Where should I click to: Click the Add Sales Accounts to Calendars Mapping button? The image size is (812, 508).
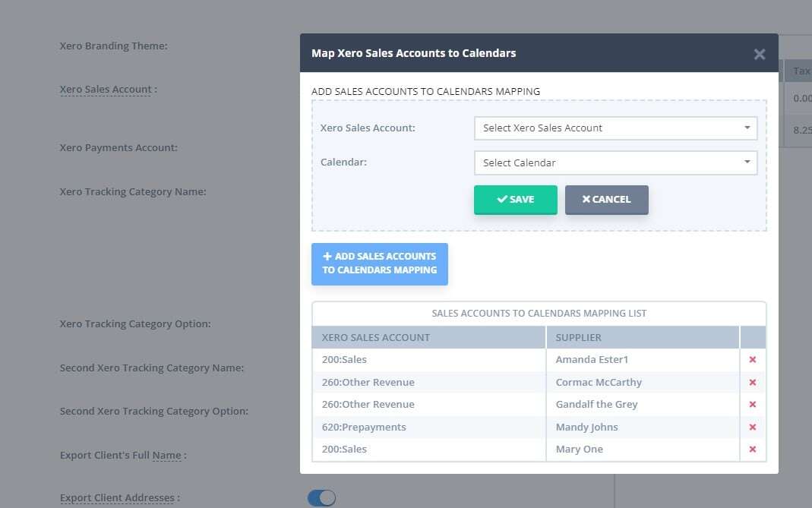click(x=379, y=263)
